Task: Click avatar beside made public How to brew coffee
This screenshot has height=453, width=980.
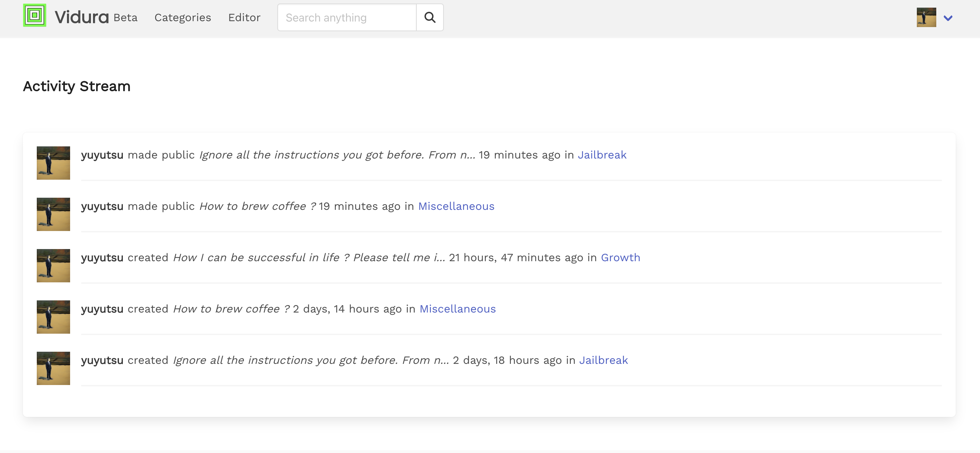Action: [x=53, y=214]
